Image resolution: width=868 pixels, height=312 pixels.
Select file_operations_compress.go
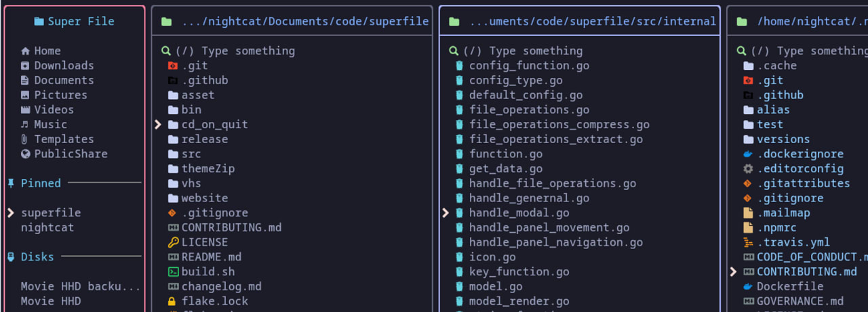click(559, 125)
